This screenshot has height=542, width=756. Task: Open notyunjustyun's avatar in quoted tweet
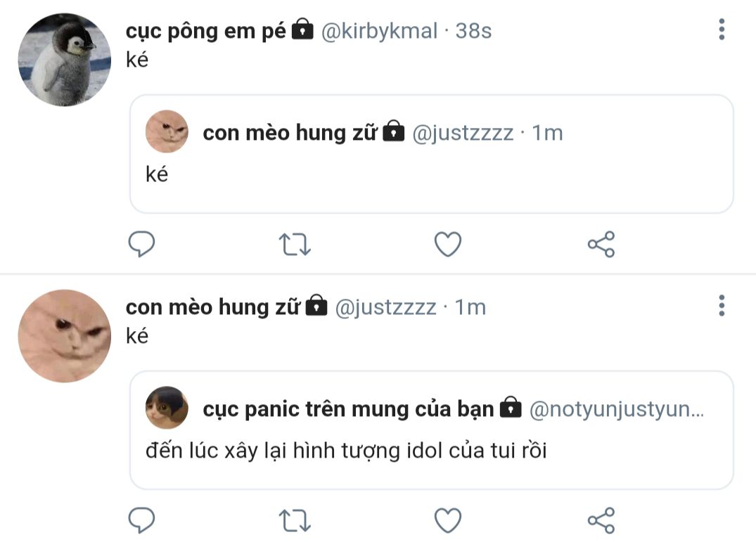(x=167, y=408)
